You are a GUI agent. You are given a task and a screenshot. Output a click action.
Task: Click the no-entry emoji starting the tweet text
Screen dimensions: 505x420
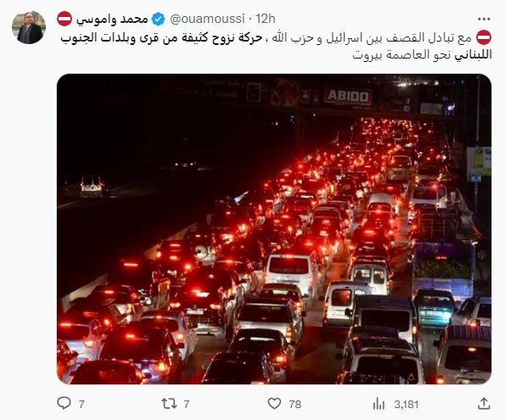(x=484, y=37)
